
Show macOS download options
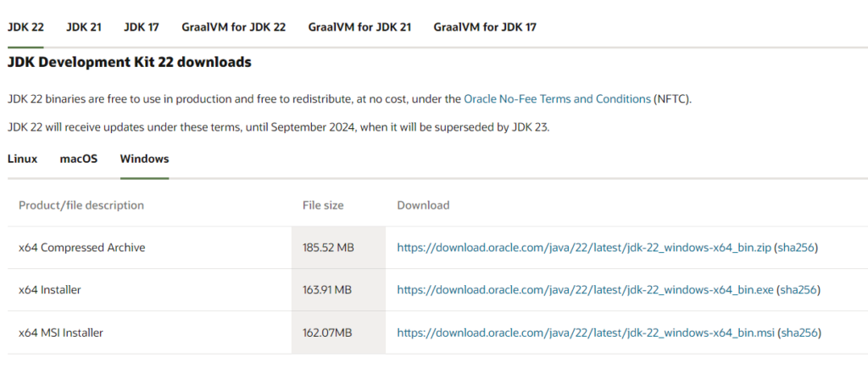tap(79, 159)
